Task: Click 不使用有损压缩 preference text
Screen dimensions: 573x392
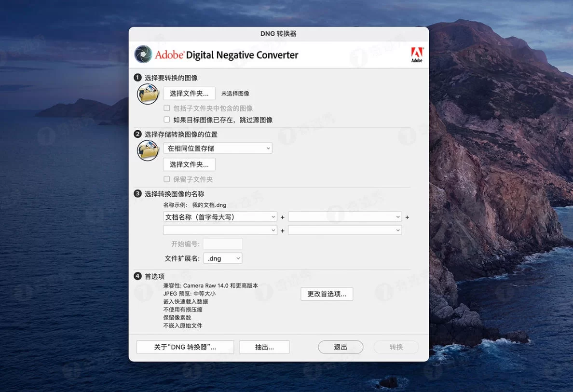Action: click(x=183, y=310)
